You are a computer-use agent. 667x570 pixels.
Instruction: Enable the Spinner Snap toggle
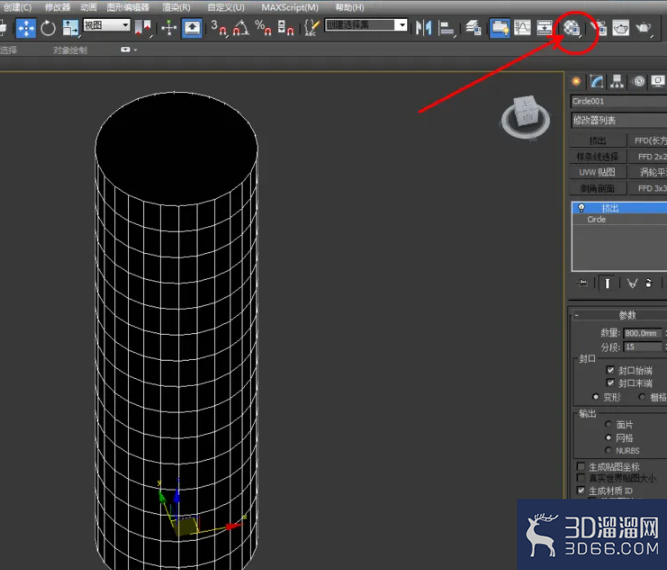[286, 28]
